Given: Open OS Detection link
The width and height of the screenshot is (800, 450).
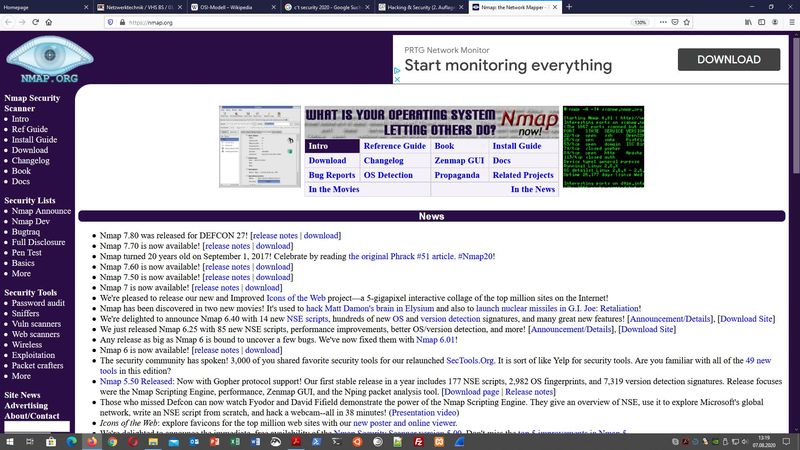Looking at the screenshot, I should pos(388,175).
